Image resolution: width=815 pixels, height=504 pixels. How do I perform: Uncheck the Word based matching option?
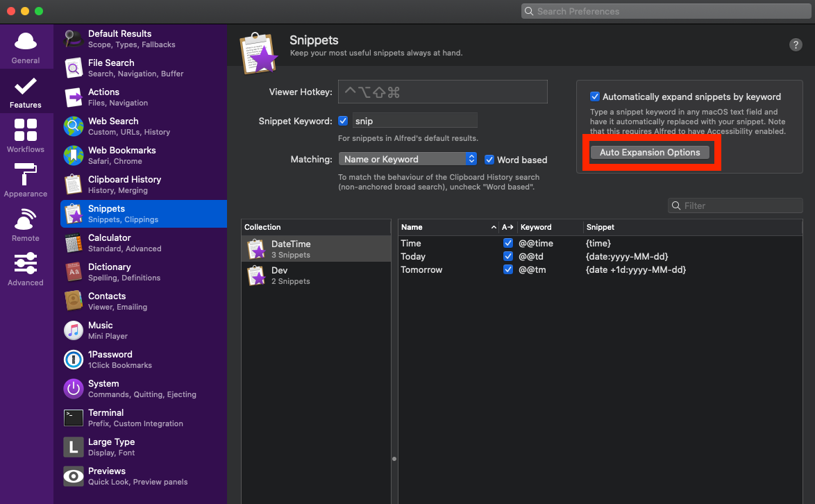pyautogui.click(x=489, y=160)
